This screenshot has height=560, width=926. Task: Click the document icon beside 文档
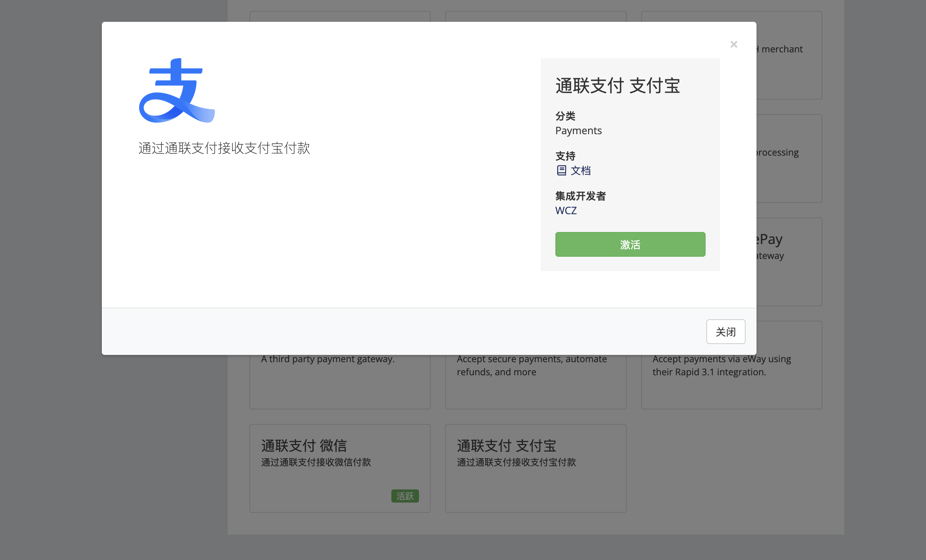click(x=561, y=171)
